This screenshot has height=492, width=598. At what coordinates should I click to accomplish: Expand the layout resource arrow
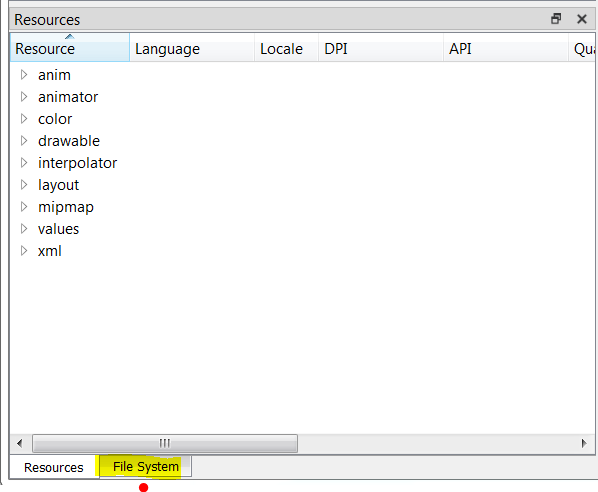click(x=24, y=185)
